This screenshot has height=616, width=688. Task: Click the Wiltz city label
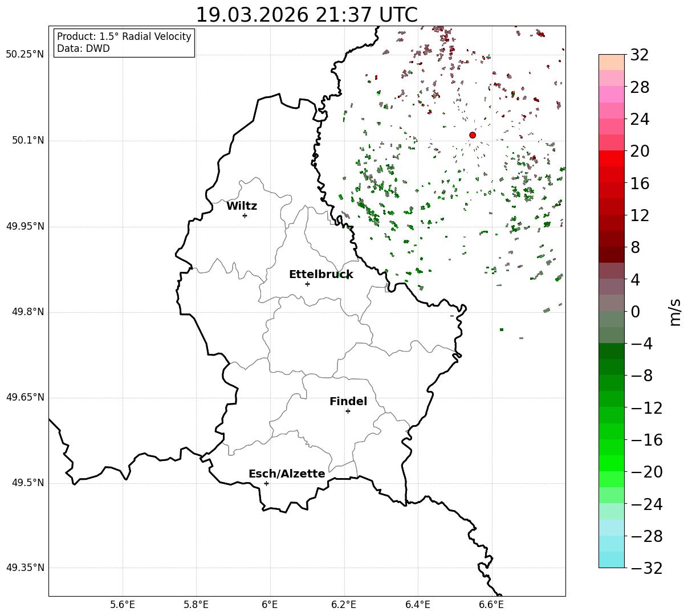tap(242, 206)
